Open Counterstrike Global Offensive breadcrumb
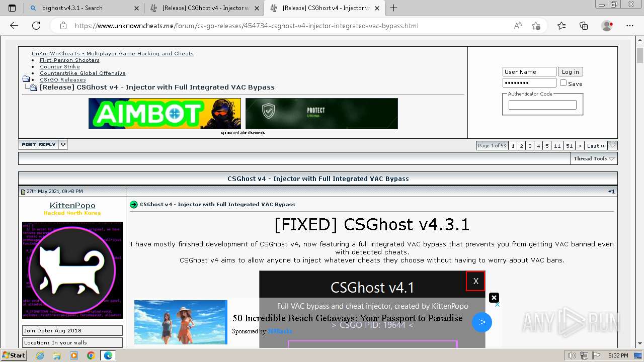This screenshot has height=362, width=644. 83,73
